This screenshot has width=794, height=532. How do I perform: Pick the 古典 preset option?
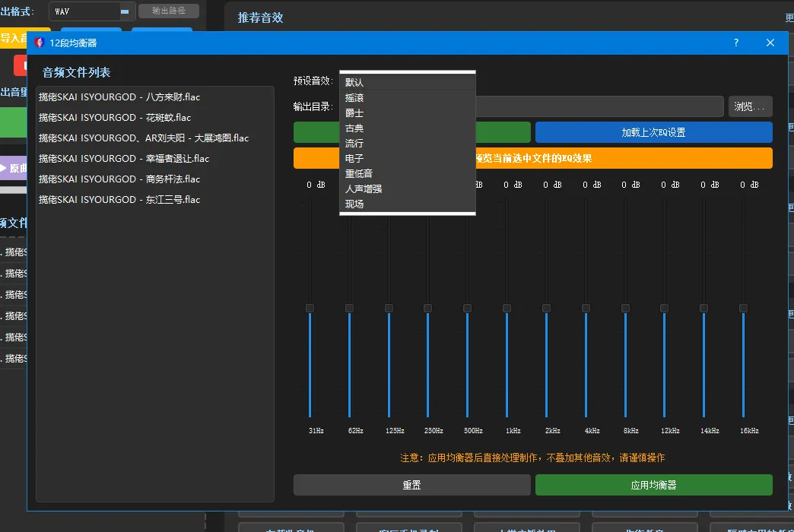[x=407, y=128]
